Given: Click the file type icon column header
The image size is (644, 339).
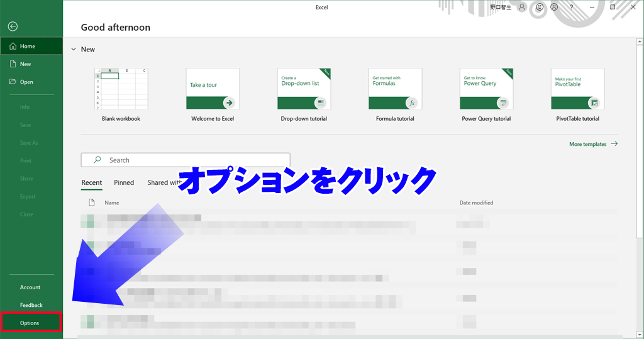Looking at the screenshot, I should [92, 202].
